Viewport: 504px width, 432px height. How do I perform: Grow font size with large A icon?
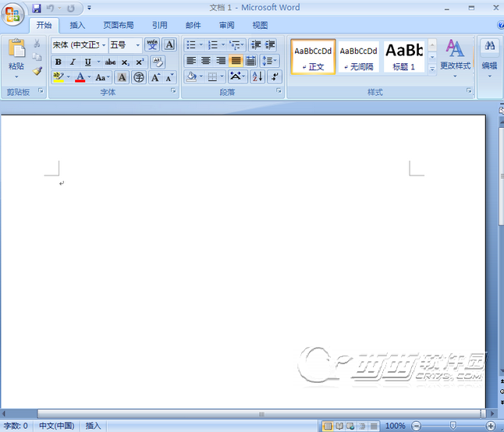coord(155,77)
